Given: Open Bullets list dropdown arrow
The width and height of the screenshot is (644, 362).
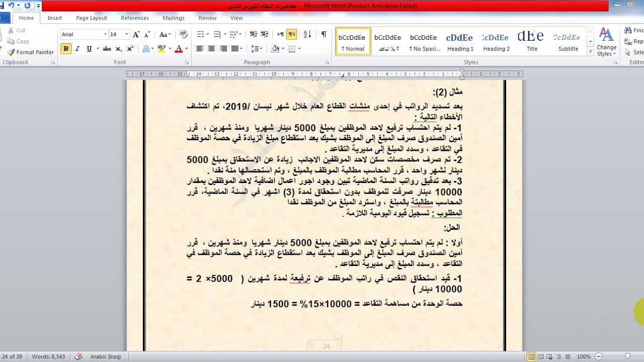Looking at the screenshot, I should [x=207, y=34].
